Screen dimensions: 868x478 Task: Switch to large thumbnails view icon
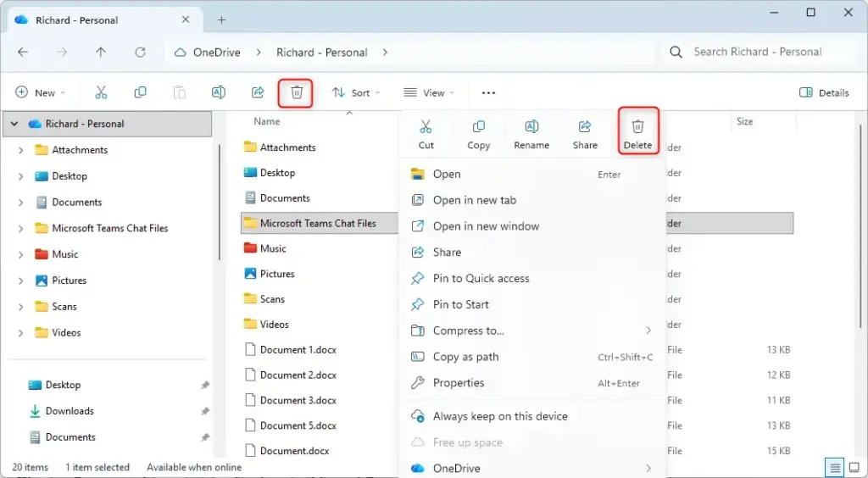[854, 467]
